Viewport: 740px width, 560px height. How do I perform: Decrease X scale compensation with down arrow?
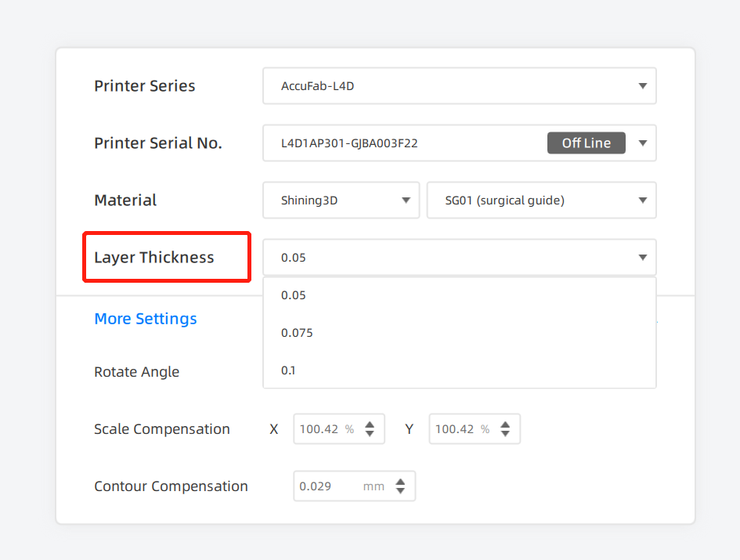(370, 433)
